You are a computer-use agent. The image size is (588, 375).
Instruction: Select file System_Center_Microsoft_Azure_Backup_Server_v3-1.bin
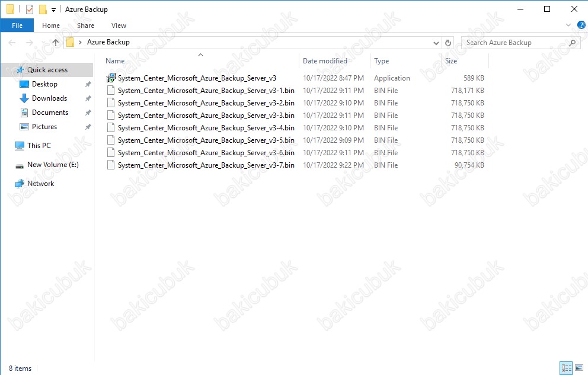(x=206, y=90)
